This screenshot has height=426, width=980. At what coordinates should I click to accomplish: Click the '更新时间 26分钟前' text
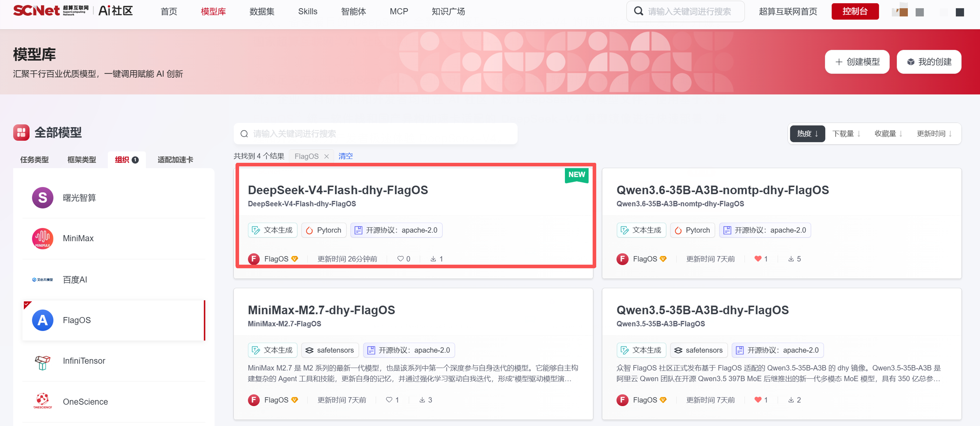[x=347, y=259]
